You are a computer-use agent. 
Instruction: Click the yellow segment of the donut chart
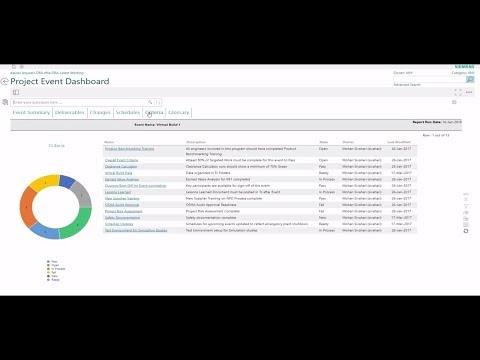pyautogui.click(x=46, y=182)
